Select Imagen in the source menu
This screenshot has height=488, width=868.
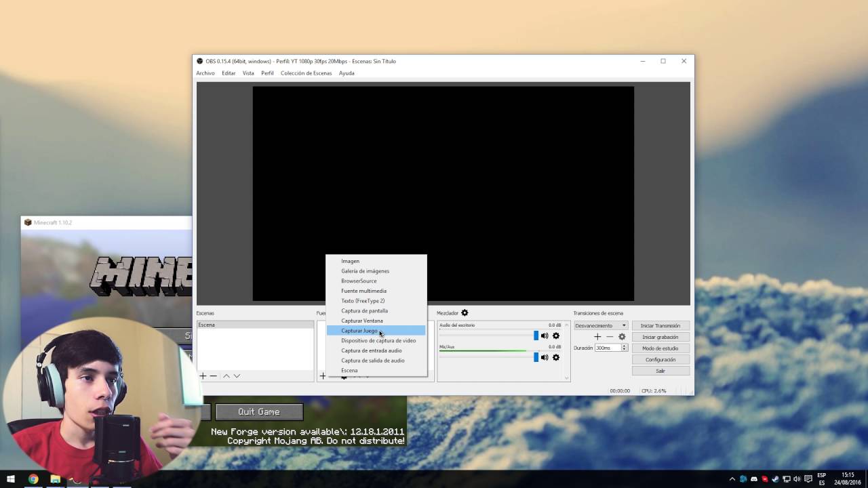376,261
